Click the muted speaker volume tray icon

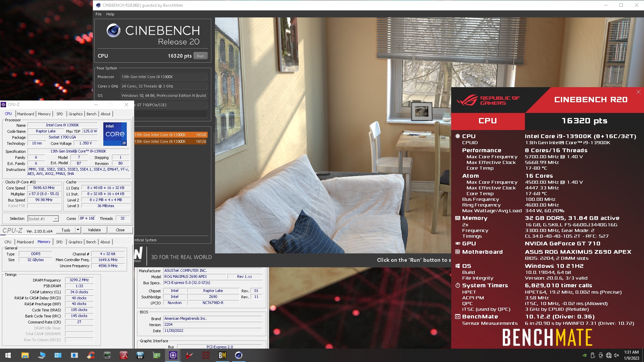click(616, 355)
